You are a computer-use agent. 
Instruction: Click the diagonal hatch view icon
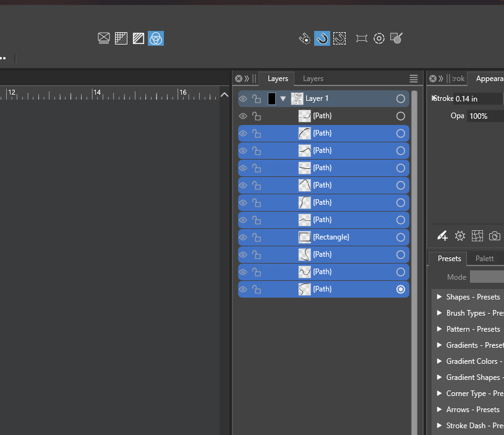[139, 38]
